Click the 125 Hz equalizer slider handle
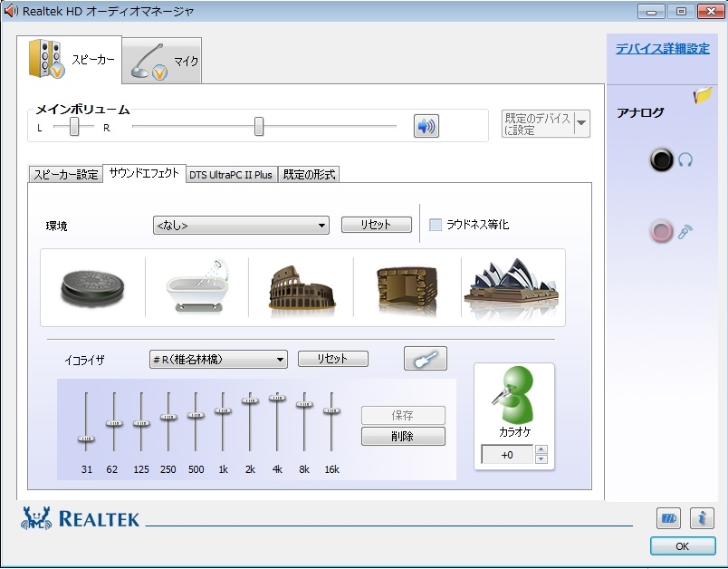Viewport: 728px width, 569px height. pyautogui.click(x=141, y=423)
